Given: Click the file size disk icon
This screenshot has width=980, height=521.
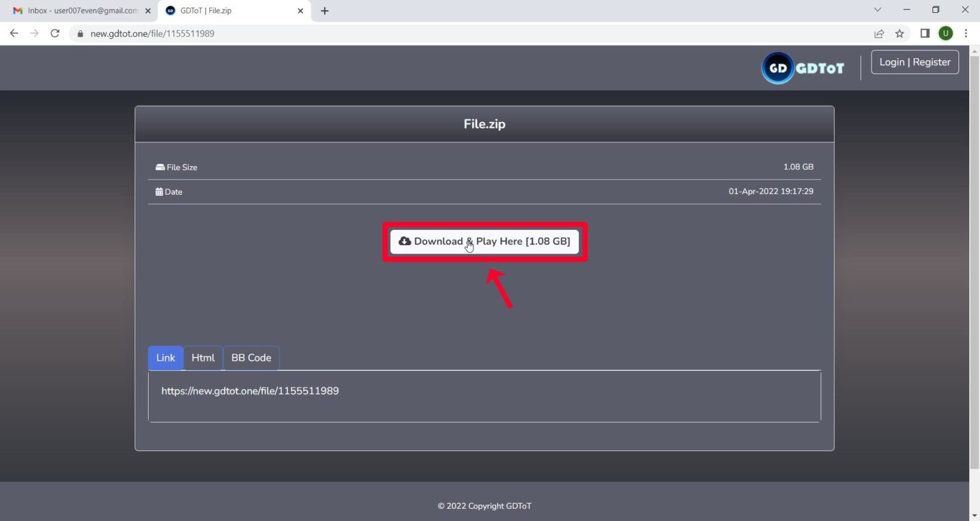Looking at the screenshot, I should pos(159,167).
